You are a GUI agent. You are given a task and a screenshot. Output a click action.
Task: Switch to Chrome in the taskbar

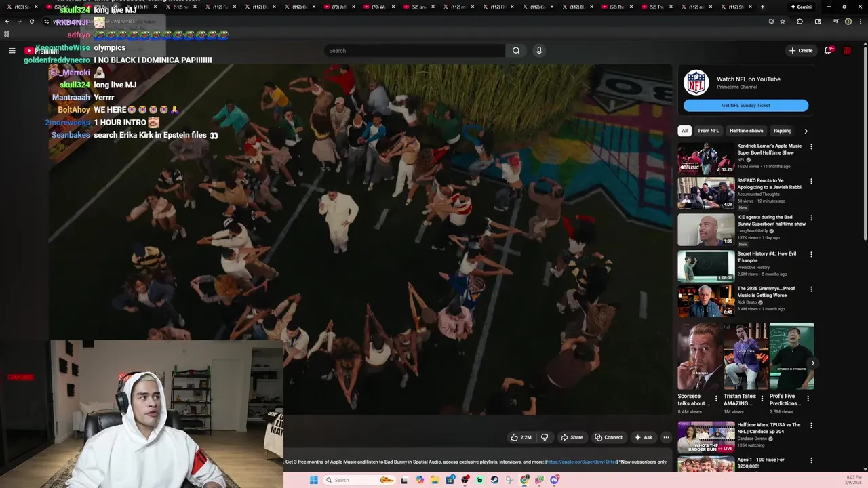(x=525, y=480)
